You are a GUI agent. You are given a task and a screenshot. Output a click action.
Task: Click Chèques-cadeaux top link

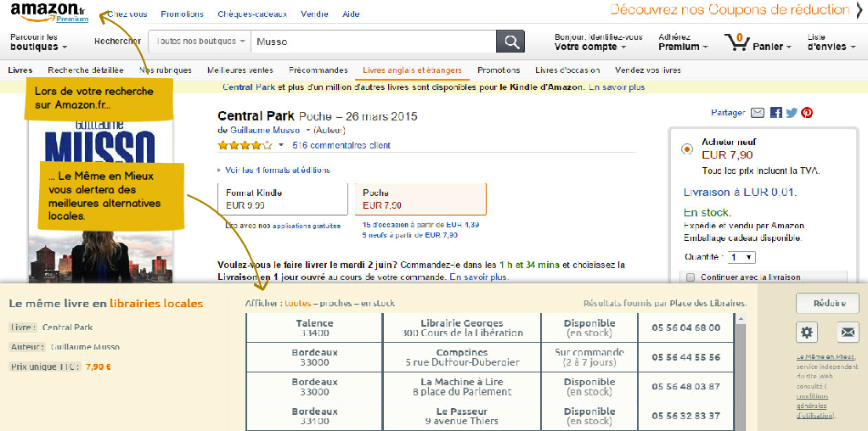(x=252, y=14)
